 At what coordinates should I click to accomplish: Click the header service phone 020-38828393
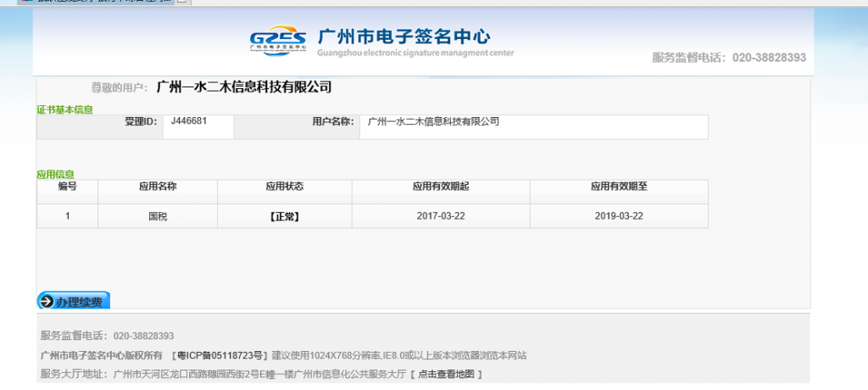pyautogui.click(x=768, y=58)
